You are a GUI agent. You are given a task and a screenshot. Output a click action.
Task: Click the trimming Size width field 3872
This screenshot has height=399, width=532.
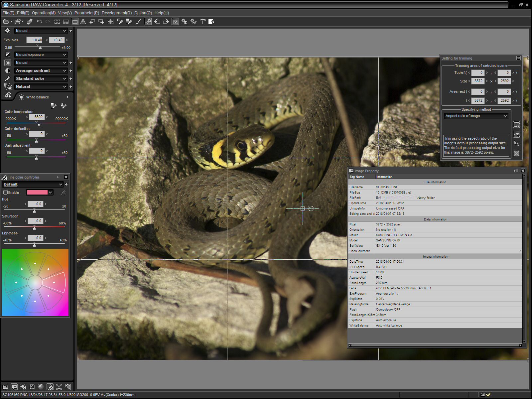pos(478,81)
